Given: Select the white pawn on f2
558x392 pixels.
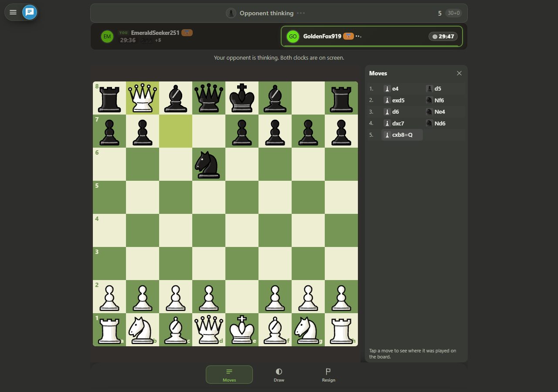Looking at the screenshot, I should tap(275, 297).
